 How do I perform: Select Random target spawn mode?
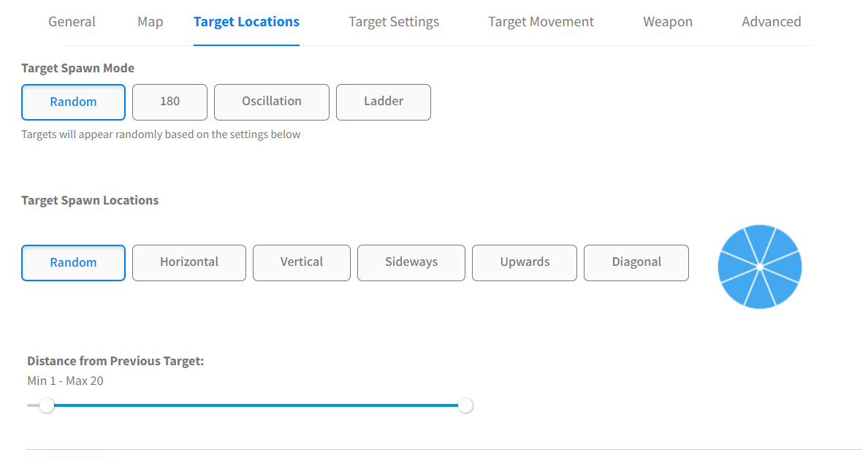tap(73, 102)
